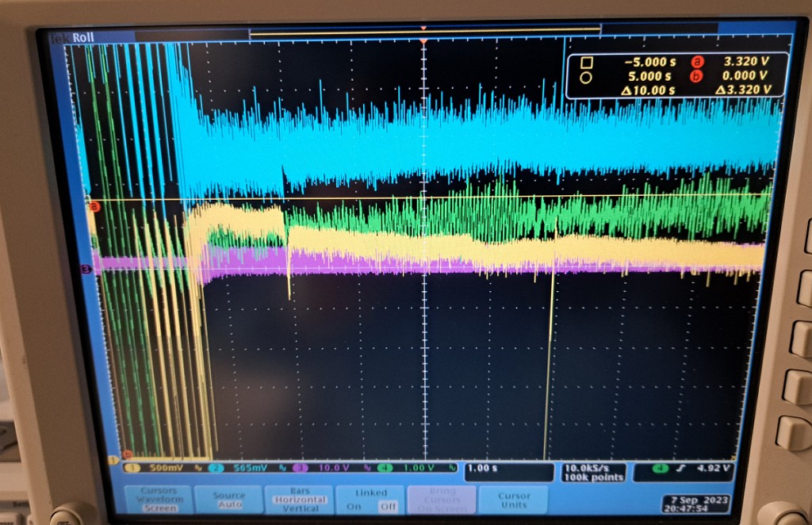812x525 pixels.
Task: Select the channel 3 purple badge
Action: pyautogui.click(x=304, y=468)
